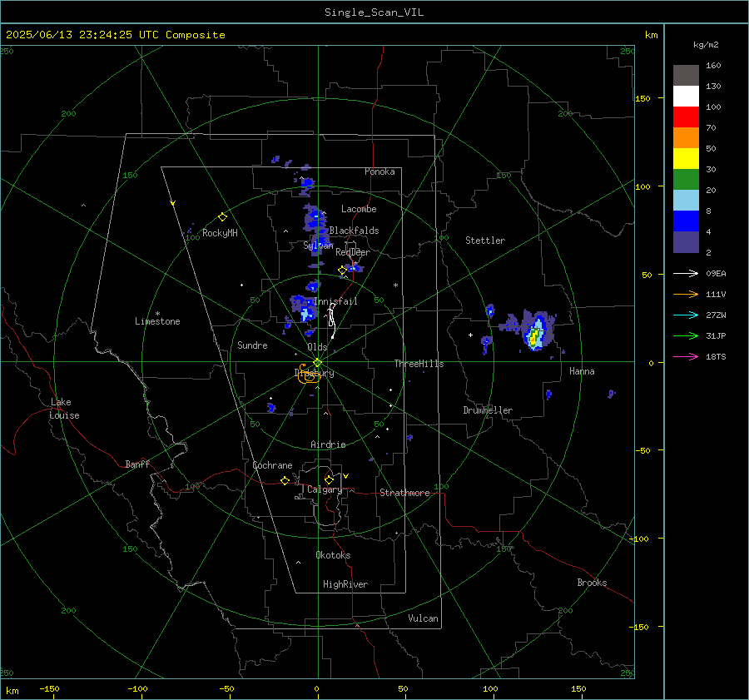Click the Innisfail town label

point(335,301)
